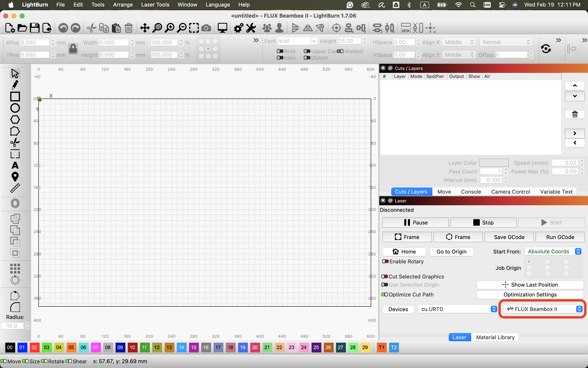Toggle the Italic font switch
This screenshot has height=368, width=588.
pos(280,58)
